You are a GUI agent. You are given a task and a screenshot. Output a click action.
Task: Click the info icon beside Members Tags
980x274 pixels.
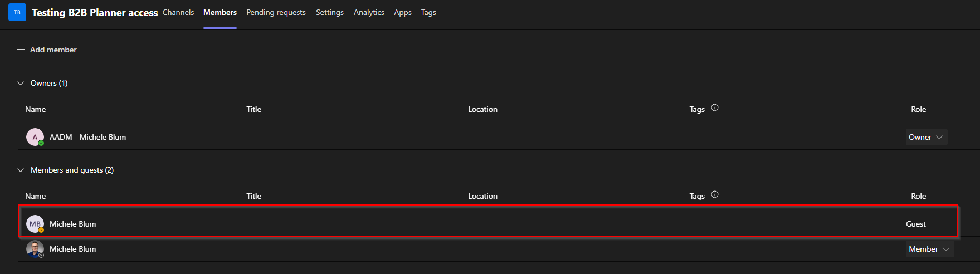tap(715, 195)
